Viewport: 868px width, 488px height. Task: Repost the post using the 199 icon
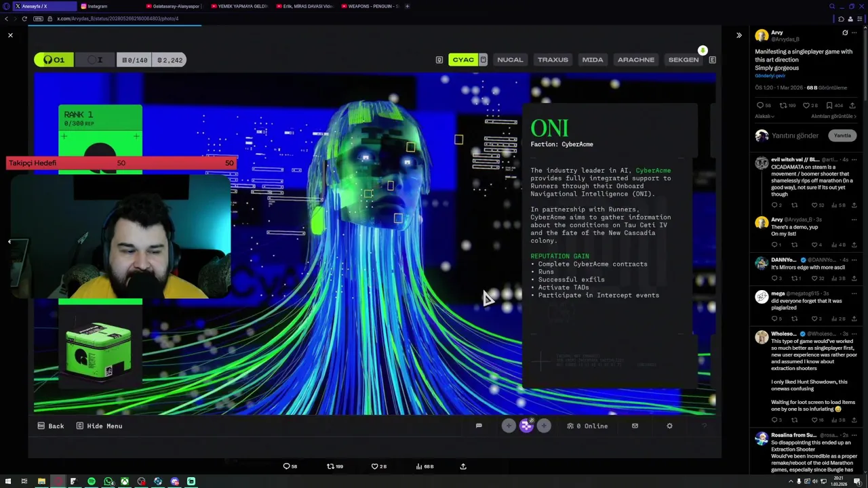787,106
